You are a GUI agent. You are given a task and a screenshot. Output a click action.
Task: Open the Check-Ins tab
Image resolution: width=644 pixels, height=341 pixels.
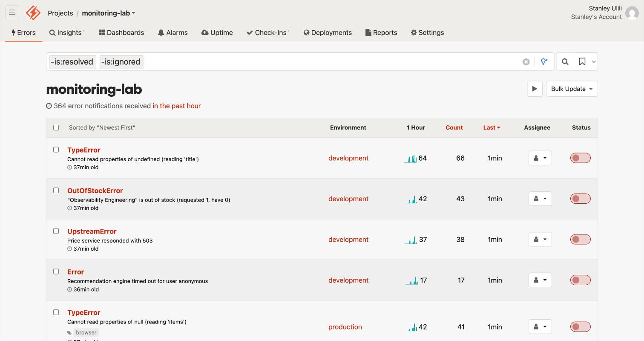267,33
